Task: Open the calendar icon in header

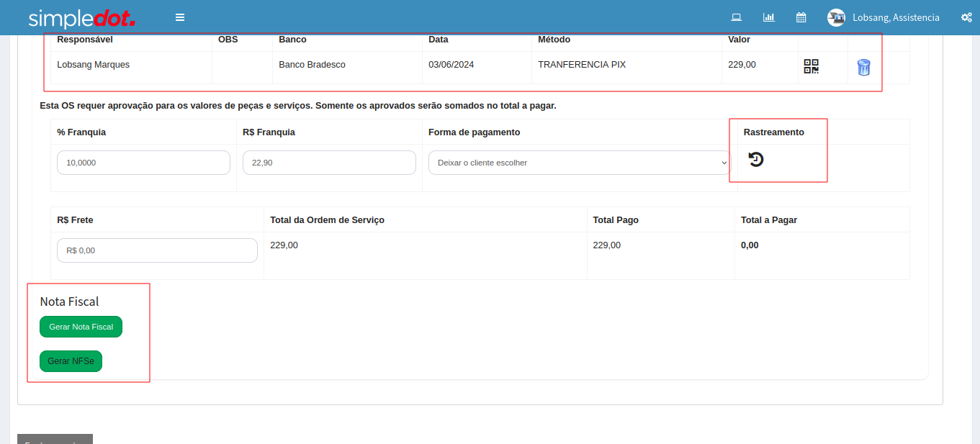Action: tap(801, 17)
